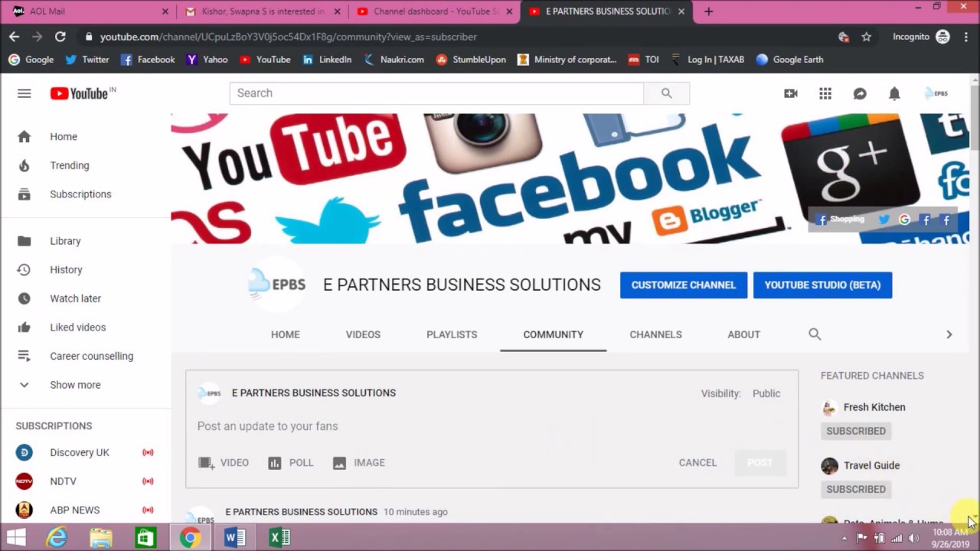Image resolution: width=980 pixels, height=551 pixels.
Task: Open the YouTube hamburger guide menu
Action: pos(24,93)
